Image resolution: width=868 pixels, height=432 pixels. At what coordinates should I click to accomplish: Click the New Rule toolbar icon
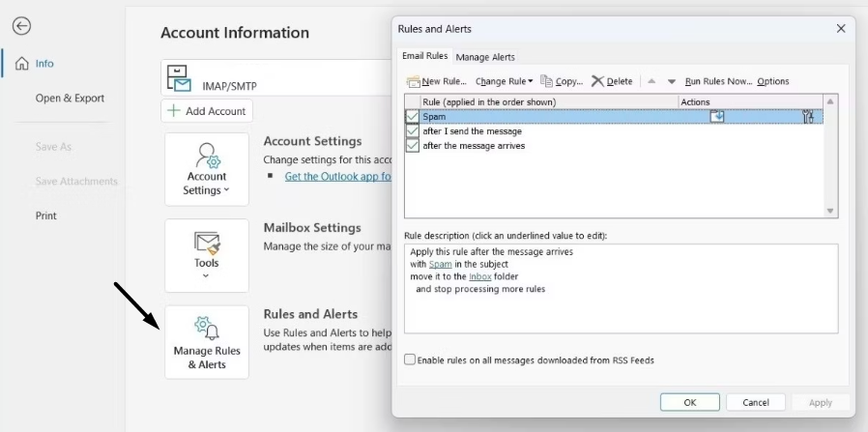(415, 82)
